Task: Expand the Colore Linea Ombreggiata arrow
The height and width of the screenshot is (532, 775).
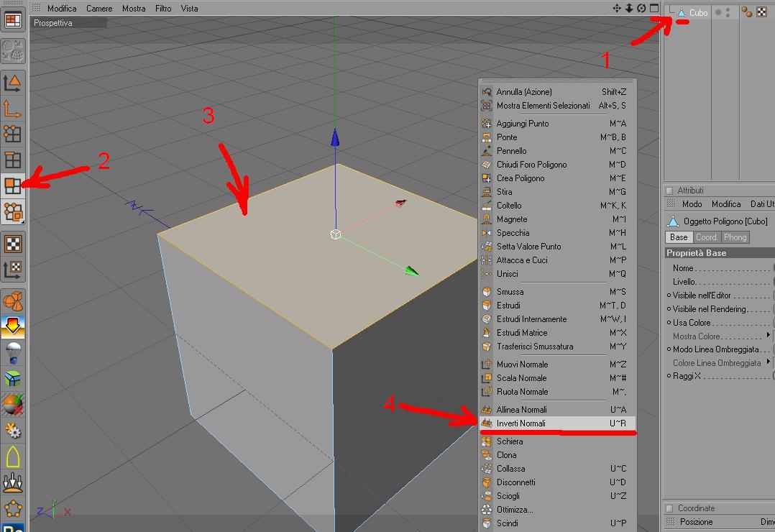Action: (768, 362)
